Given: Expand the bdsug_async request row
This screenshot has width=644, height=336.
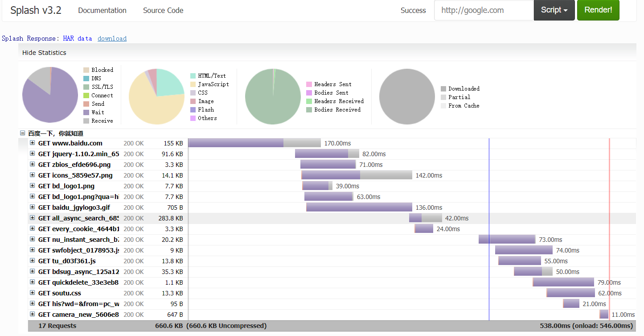Looking at the screenshot, I should [x=33, y=271].
